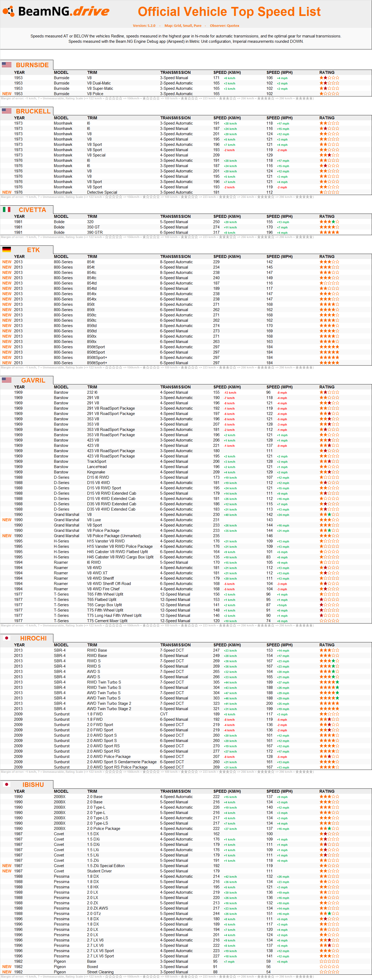The height and width of the screenshot is (980, 372).
Task: Click the GAVRIL brand heading
Action: pos(33,380)
